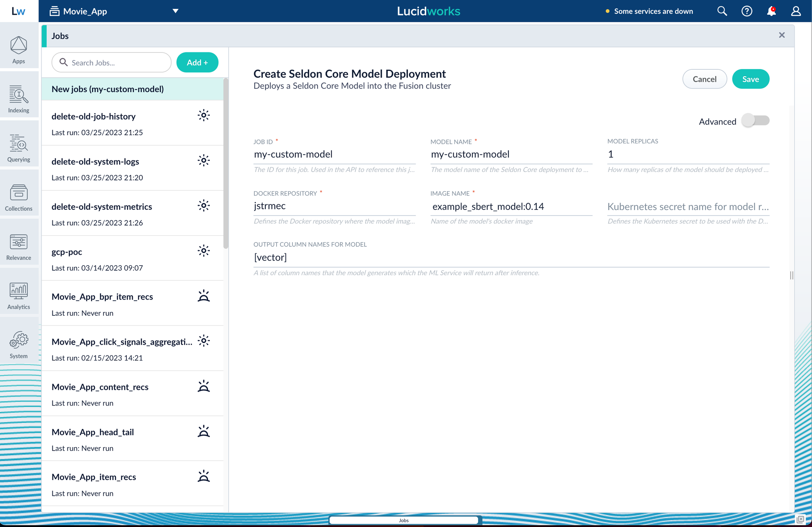This screenshot has width=812, height=527.
Task: Open the System sidebar menu
Action: point(18,344)
